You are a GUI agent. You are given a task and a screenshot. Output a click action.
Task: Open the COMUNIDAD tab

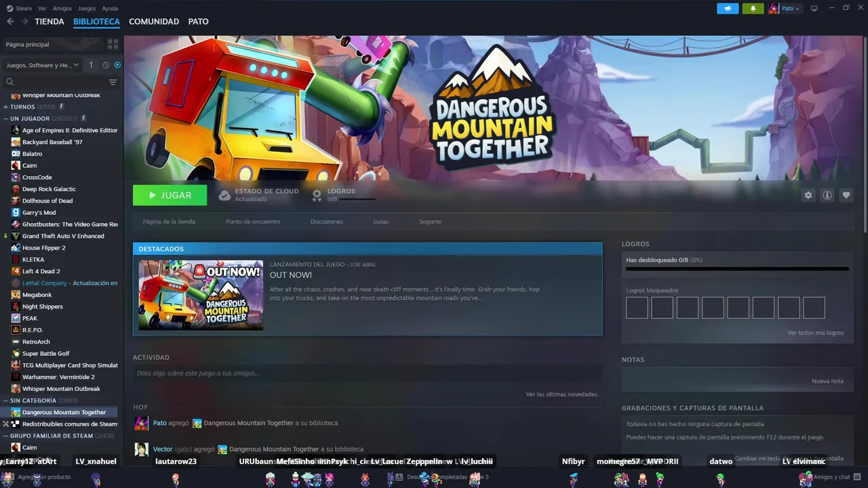click(154, 22)
